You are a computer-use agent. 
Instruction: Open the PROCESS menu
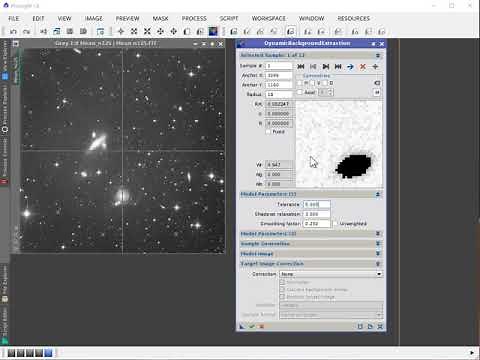click(194, 18)
